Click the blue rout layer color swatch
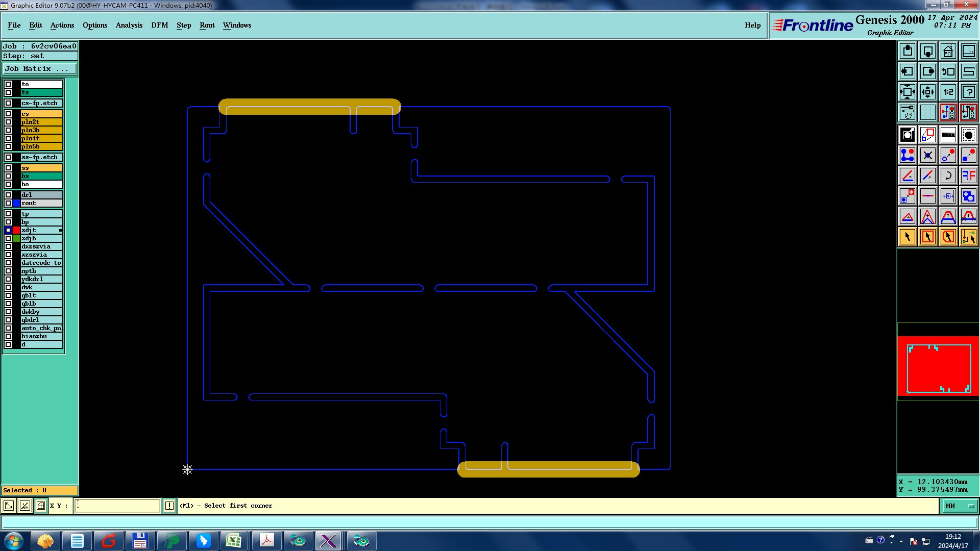 click(16, 203)
